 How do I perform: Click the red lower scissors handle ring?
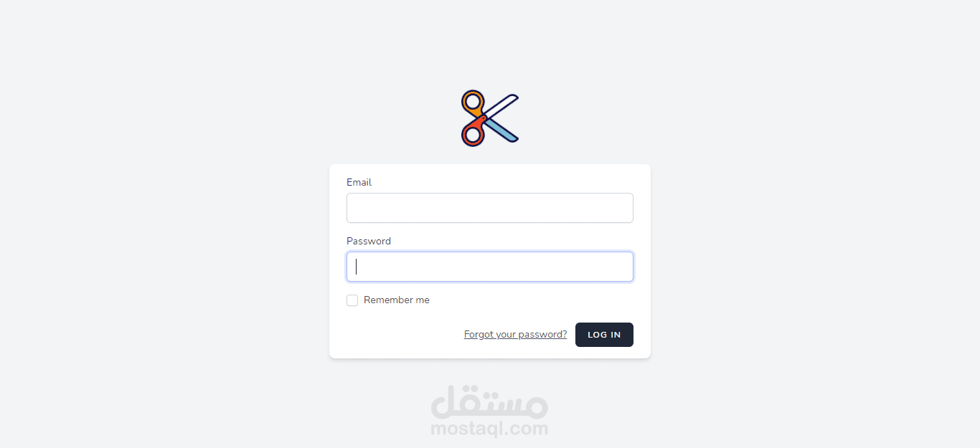(472, 133)
